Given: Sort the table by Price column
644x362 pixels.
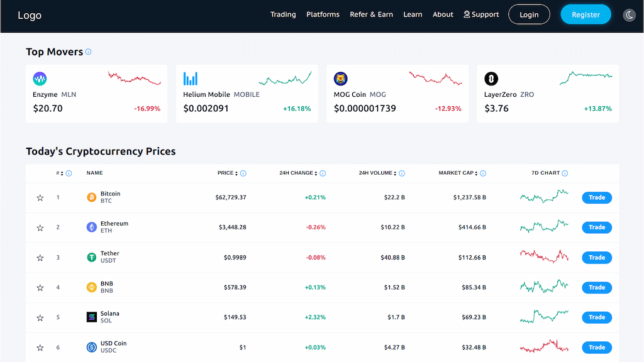Looking at the screenshot, I should pos(226,173).
